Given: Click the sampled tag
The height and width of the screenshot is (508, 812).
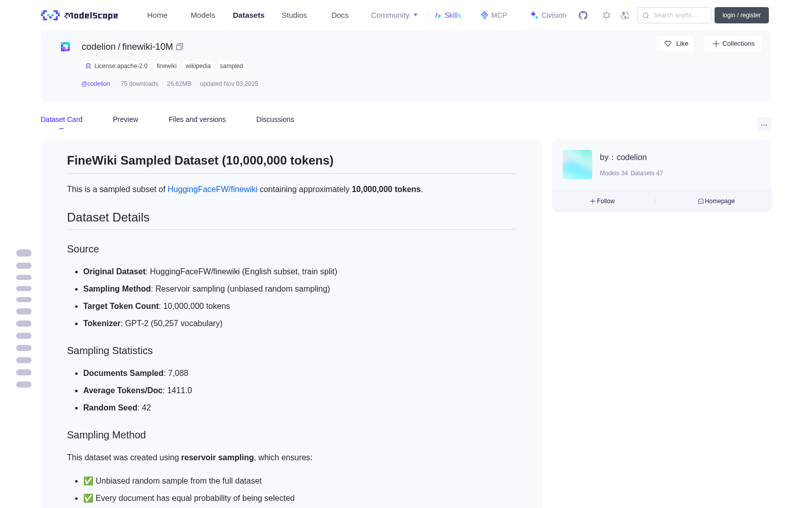Looking at the screenshot, I should (x=231, y=66).
